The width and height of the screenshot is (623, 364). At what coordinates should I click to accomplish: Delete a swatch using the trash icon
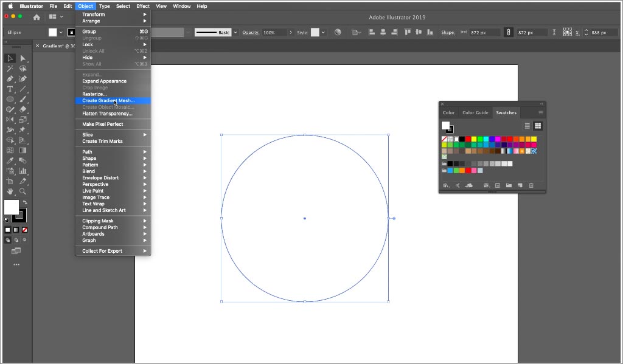point(531,185)
